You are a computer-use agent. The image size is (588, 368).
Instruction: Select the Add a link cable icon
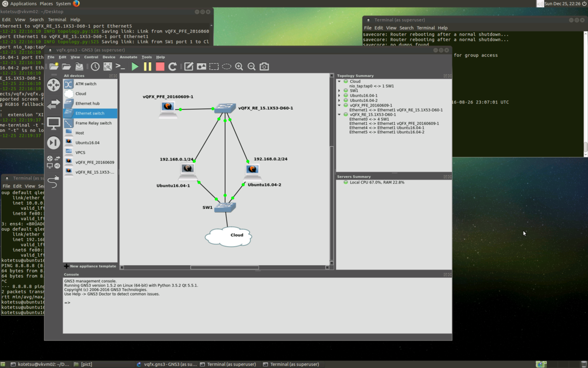pos(53,182)
